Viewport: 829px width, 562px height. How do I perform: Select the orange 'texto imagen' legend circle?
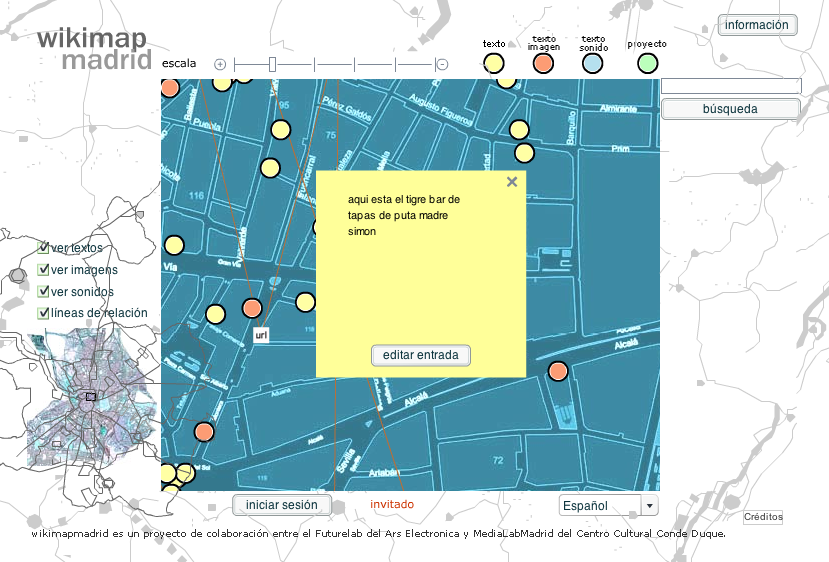tap(543, 63)
